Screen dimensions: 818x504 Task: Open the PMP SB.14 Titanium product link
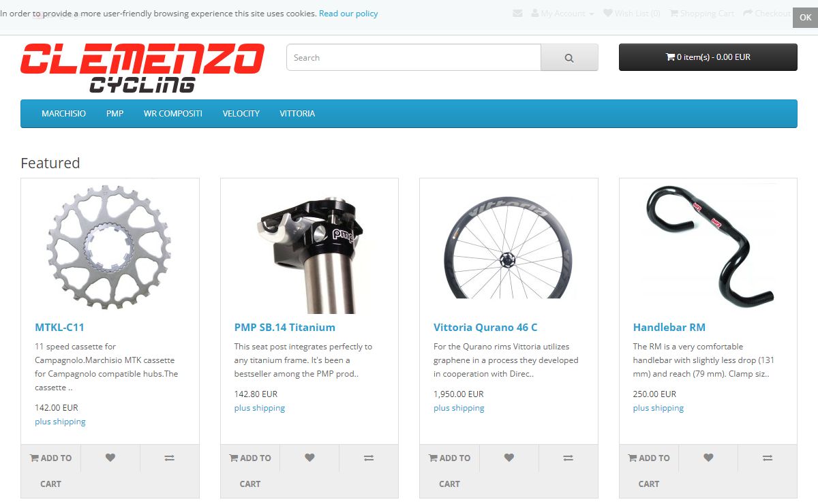pos(285,327)
